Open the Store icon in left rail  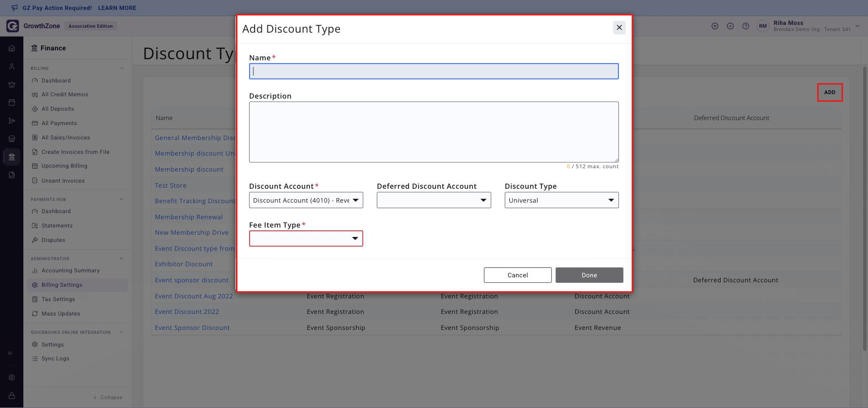click(12, 139)
